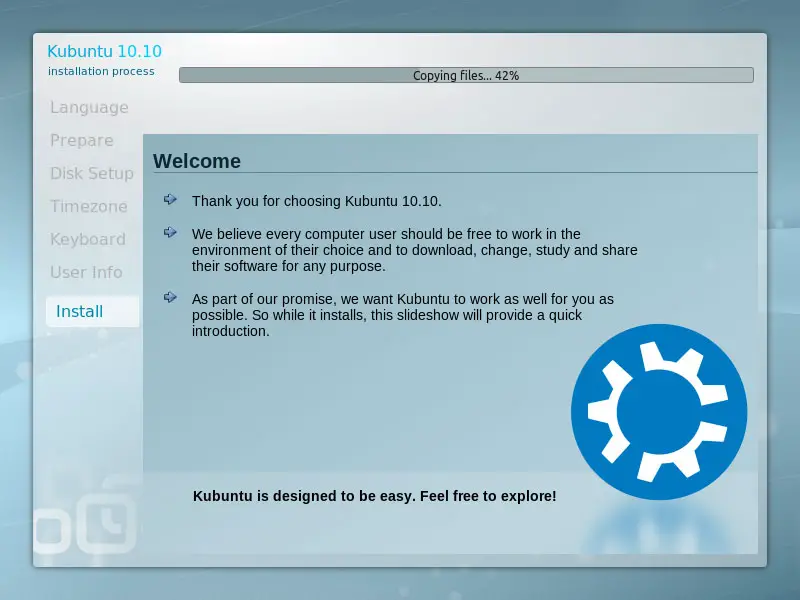Select the Keyboard step
The image size is (800, 600).
(88, 239)
